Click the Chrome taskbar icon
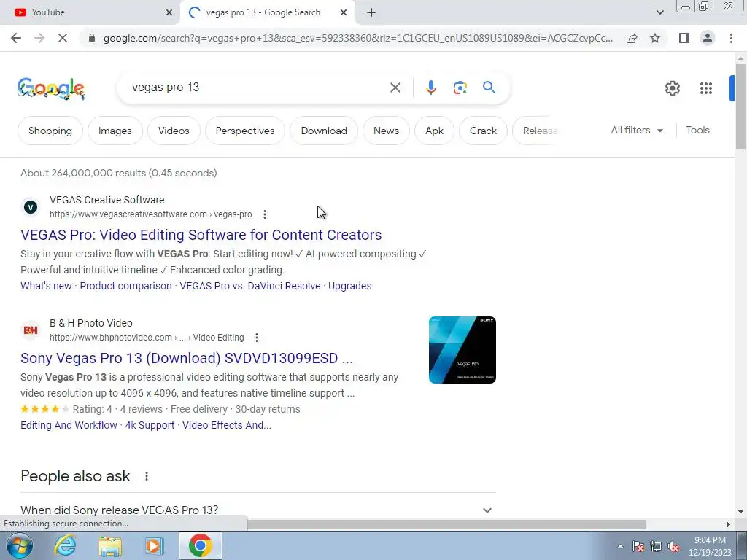Image resolution: width=747 pixels, height=560 pixels. [200, 545]
